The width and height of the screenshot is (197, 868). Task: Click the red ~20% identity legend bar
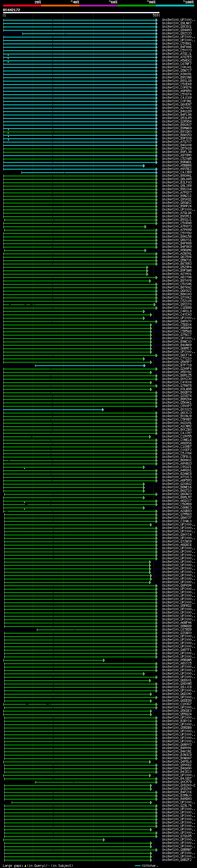(x=22, y=6)
